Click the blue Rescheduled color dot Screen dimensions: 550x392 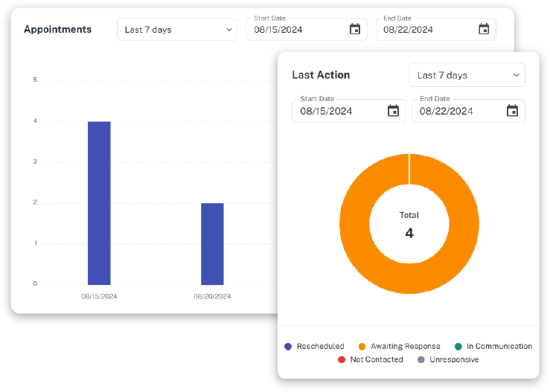coord(289,347)
